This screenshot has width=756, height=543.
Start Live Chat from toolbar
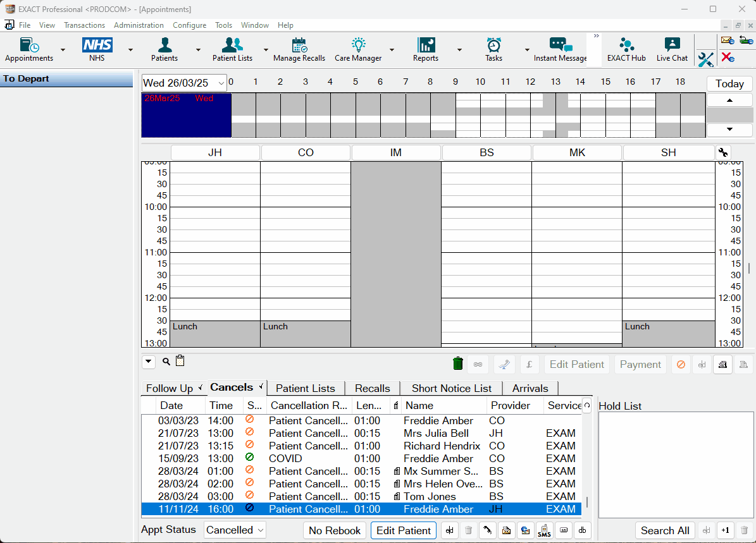pos(672,49)
